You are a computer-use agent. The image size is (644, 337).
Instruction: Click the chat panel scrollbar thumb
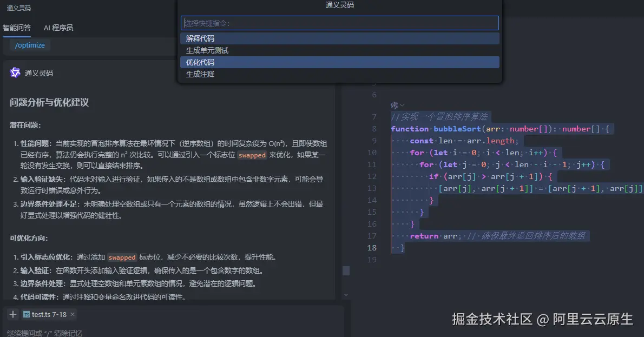[346, 270]
